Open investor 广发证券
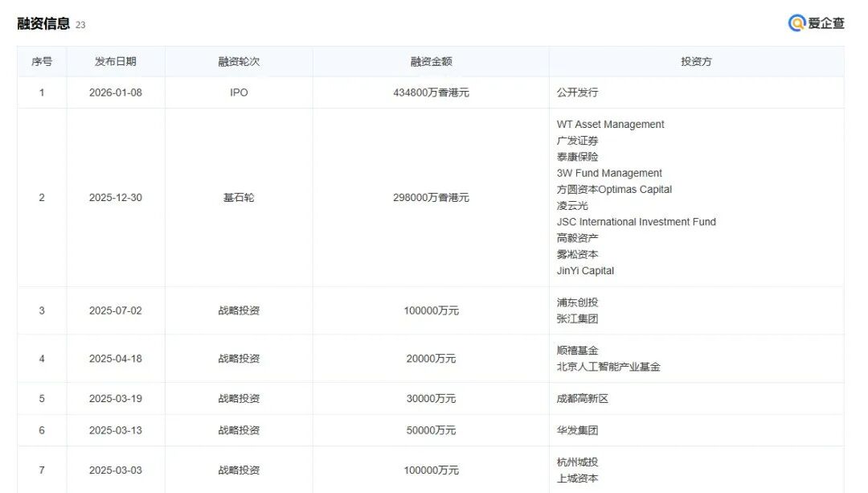868x493 pixels. pyautogui.click(x=577, y=141)
